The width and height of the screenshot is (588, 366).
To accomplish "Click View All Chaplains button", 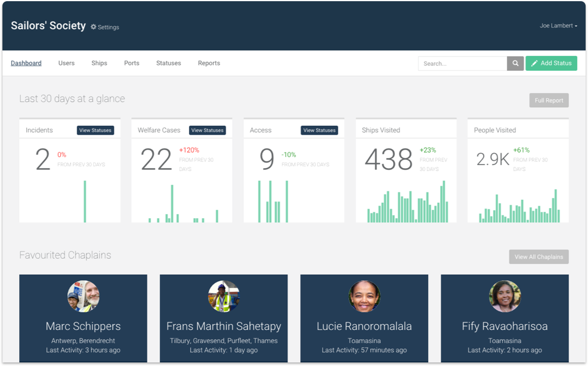I will [x=539, y=257].
